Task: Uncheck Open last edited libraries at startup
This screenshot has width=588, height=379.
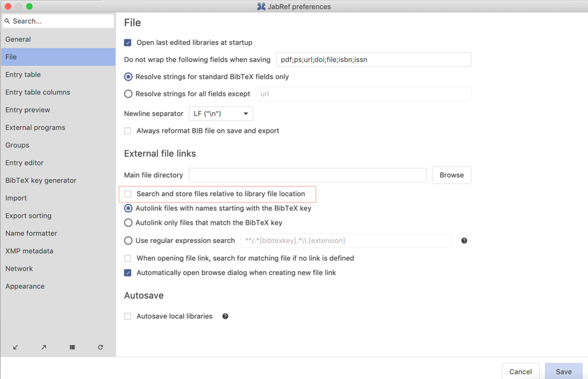Action: click(127, 42)
